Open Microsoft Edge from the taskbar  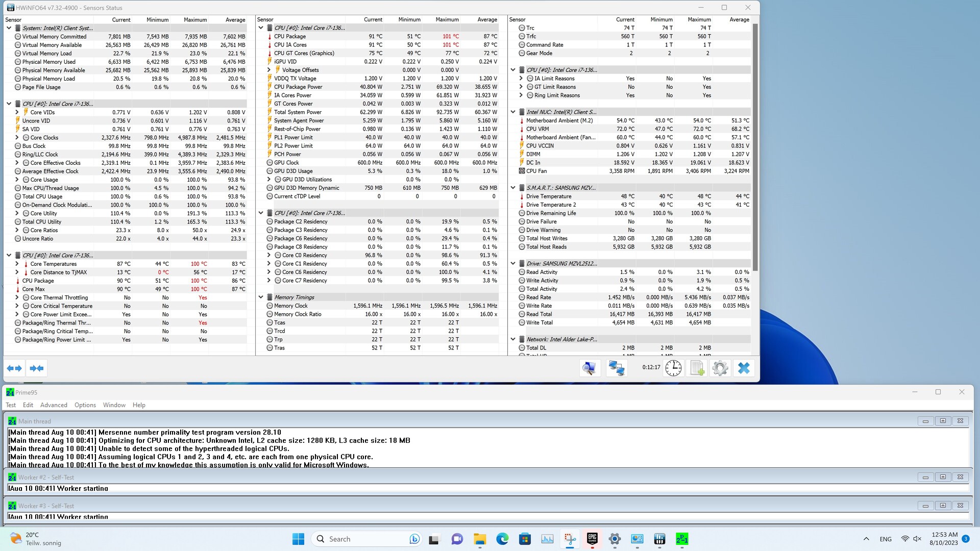502,539
